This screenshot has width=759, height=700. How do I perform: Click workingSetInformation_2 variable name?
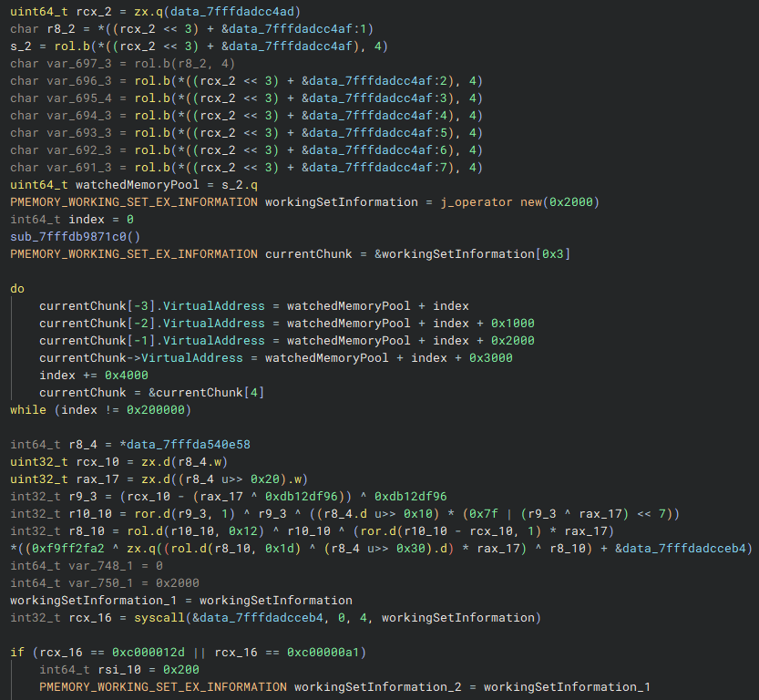378,687
